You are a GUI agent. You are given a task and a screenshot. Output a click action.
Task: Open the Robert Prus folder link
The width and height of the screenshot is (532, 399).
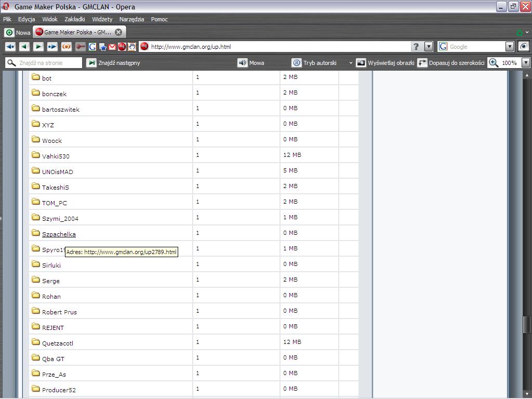tap(59, 312)
